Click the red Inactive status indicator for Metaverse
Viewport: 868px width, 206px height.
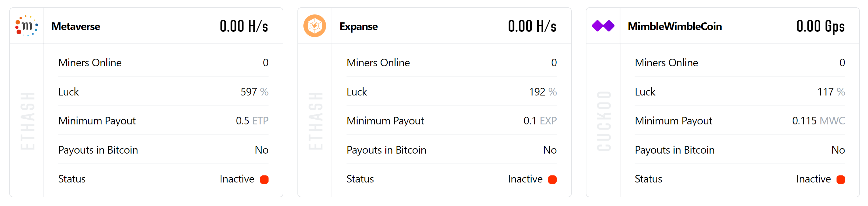point(264,179)
